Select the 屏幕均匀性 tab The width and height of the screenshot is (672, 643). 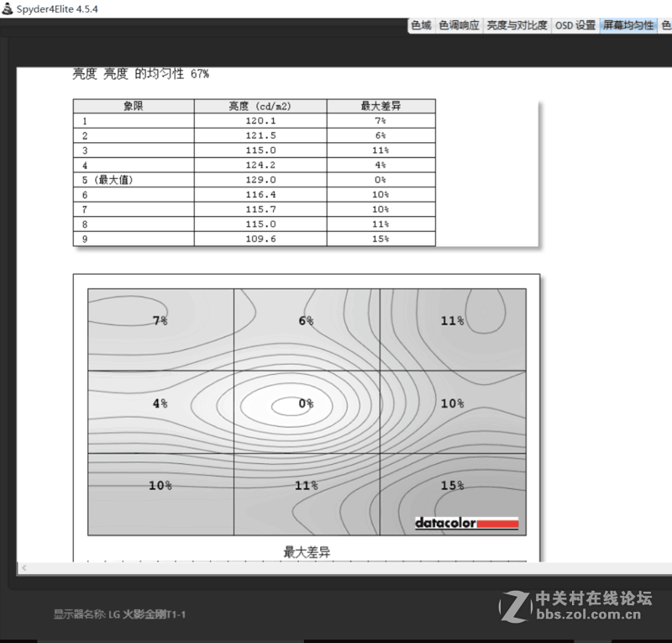(x=628, y=26)
